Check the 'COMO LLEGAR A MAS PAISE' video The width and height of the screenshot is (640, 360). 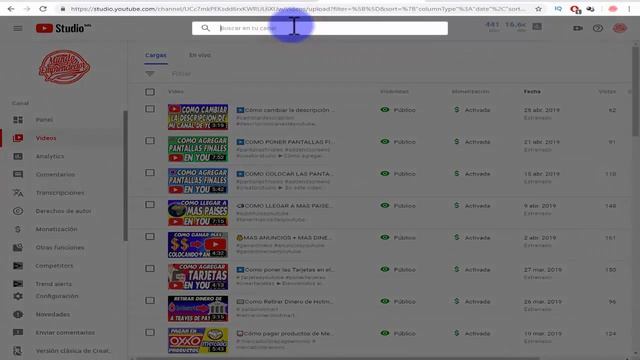150,204
